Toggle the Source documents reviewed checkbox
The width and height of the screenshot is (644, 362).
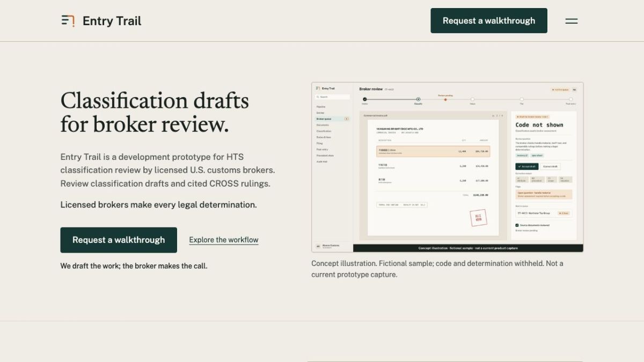(x=517, y=225)
